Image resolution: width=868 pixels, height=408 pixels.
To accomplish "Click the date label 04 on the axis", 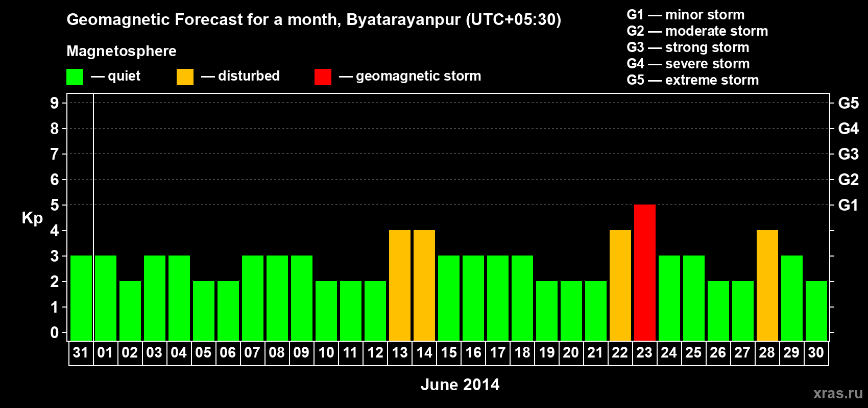I will pos(179,352).
